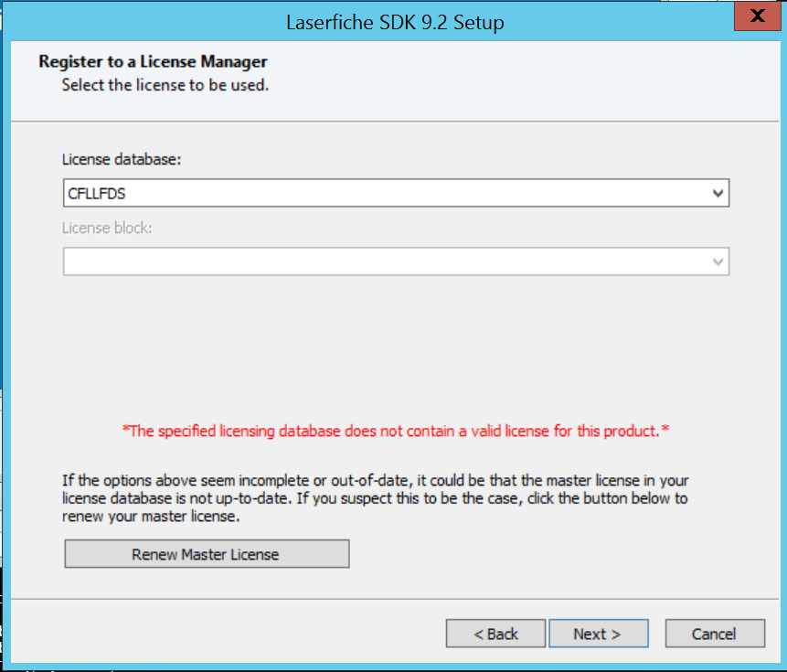Click the CFLLFDS license database field

click(384, 193)
